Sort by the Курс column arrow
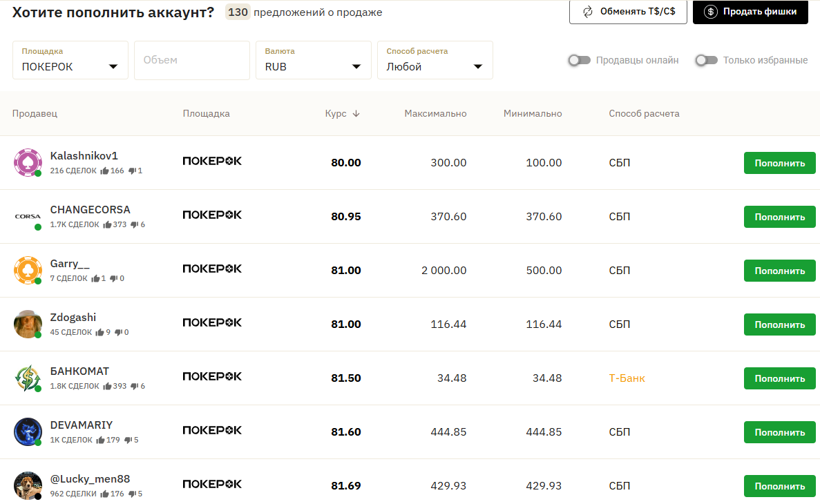820x504 pixels. [356, 114]
